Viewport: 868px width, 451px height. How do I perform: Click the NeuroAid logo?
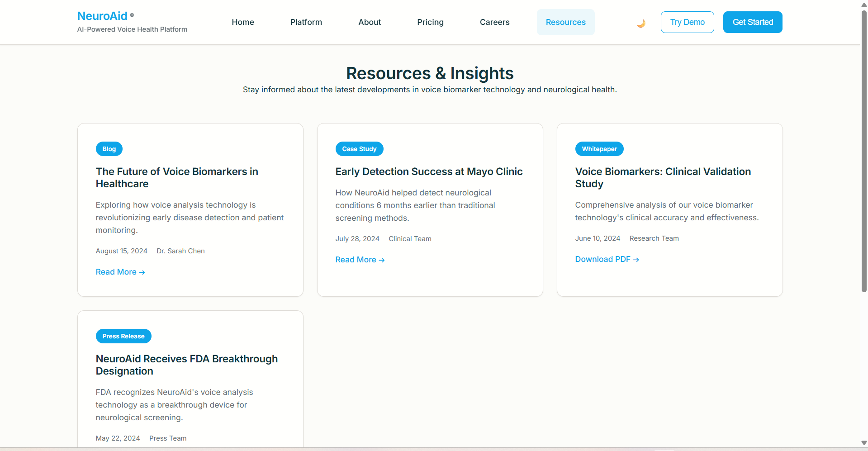click(x=103, y=16)
